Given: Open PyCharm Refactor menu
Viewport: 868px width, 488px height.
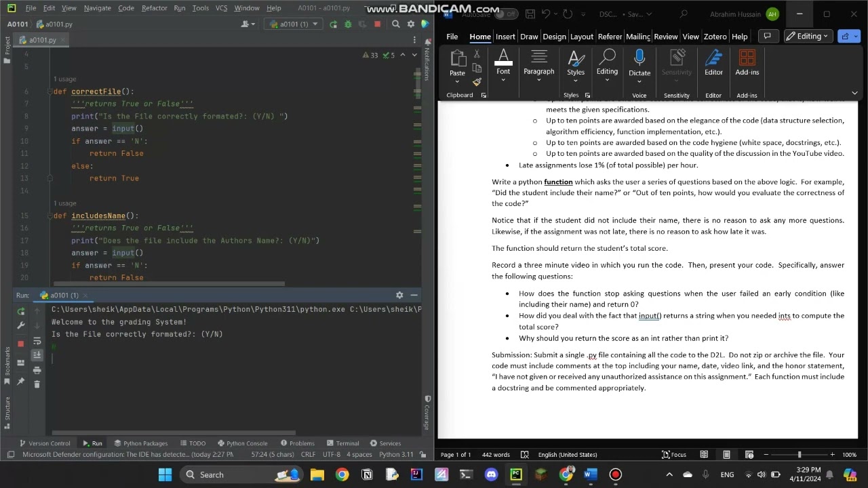Looking at the screenshot, I should click(155, 8).
